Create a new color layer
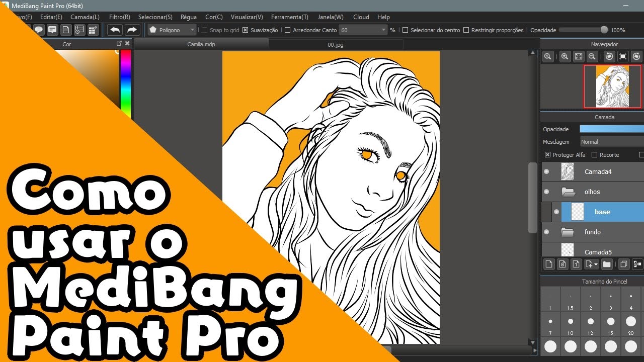The height and width of the screenshot is (362, 644). (x=549, y=264)
